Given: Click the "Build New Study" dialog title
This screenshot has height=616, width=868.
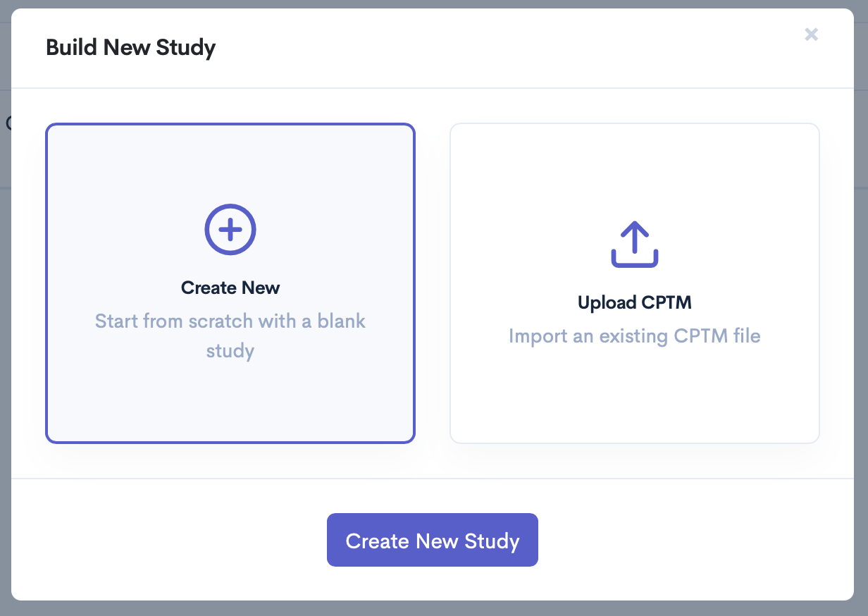Looking at the screenshot, I should tap(130, 48).
